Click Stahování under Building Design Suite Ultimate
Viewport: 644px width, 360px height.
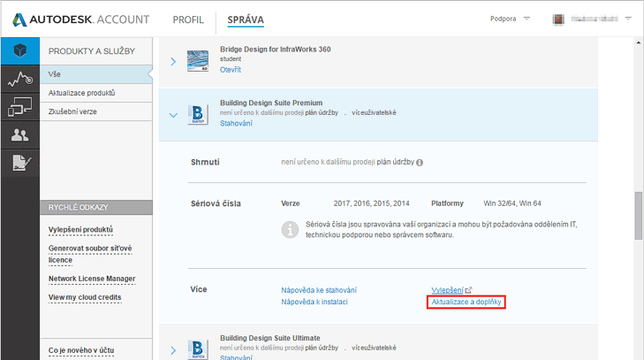pos(236,357)
